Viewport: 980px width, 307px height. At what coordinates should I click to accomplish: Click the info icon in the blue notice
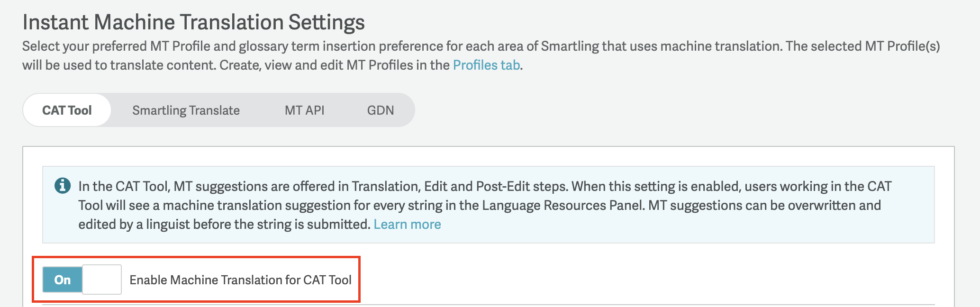pos(63,185)
